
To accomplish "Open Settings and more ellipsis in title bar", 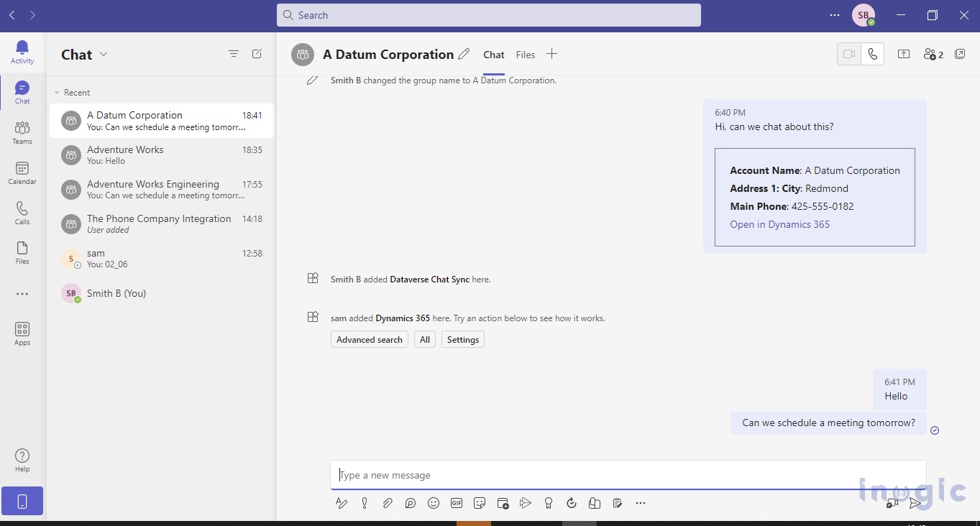I will pos(834,15).
